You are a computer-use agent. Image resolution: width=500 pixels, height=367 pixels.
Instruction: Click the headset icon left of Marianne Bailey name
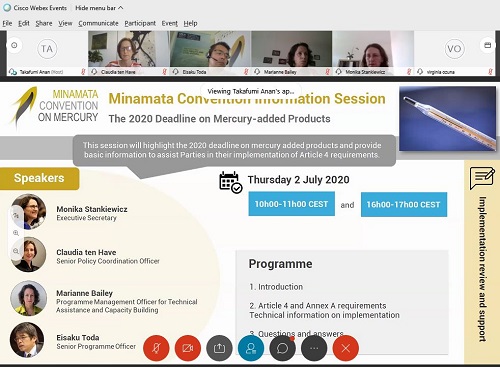point(257,72)
